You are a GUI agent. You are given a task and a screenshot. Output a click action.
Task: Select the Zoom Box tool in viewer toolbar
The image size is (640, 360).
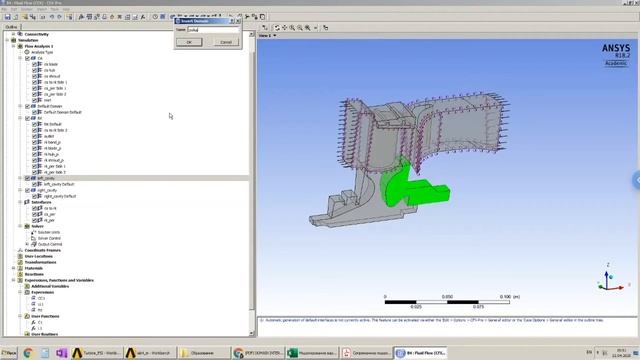[300, 28]
